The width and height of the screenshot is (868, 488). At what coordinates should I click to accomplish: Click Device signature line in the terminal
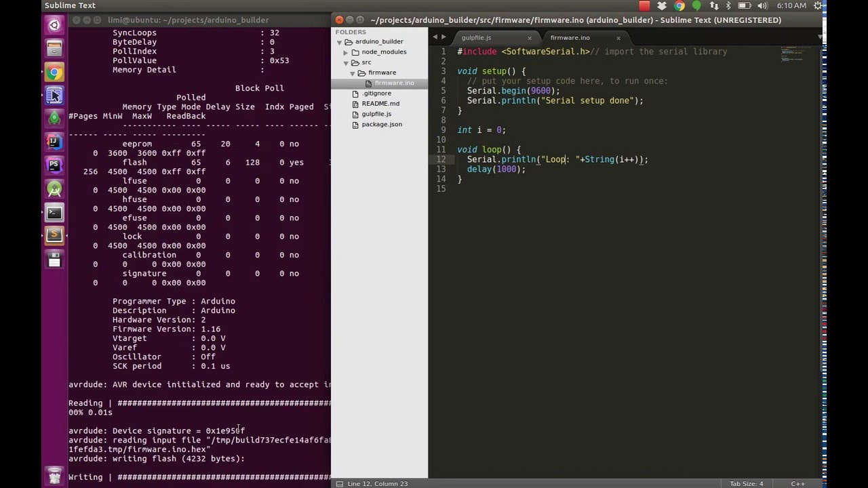[157, 430]
